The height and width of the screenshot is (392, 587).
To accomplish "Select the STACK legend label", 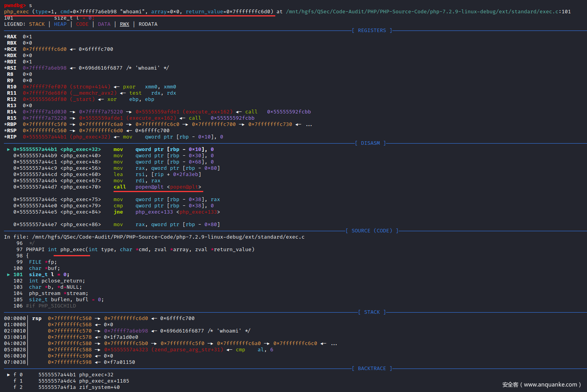I will [37, 24].
